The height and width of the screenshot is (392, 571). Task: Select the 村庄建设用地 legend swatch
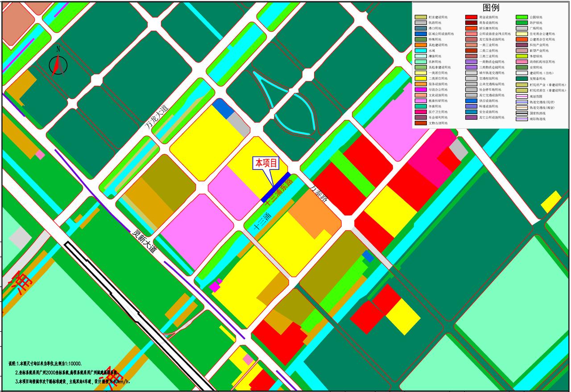pos(421,17)
